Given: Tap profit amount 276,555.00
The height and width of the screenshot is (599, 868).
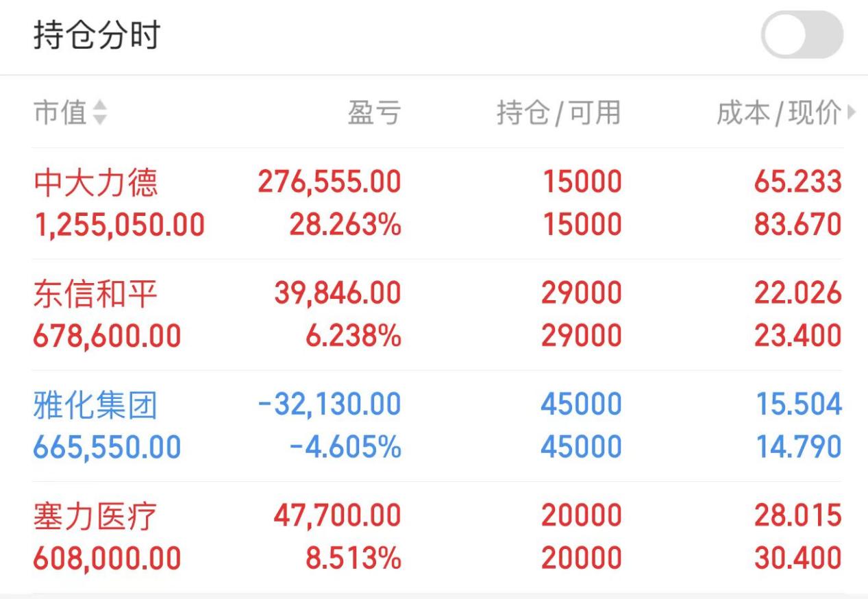Looking at the screenshot, I should [x=329, y=182].
